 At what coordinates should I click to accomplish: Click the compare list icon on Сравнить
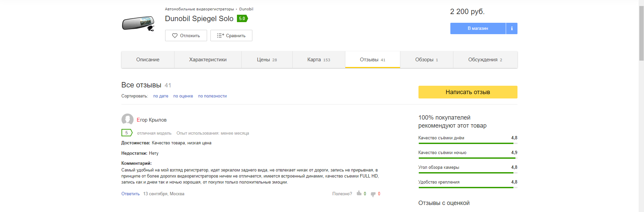click(220, 36)
